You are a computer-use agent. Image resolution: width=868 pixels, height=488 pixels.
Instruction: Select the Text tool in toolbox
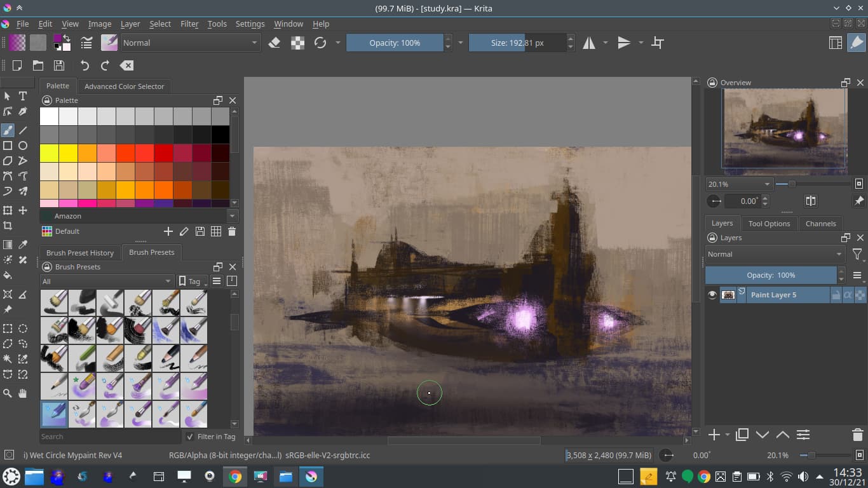(23, 96)
